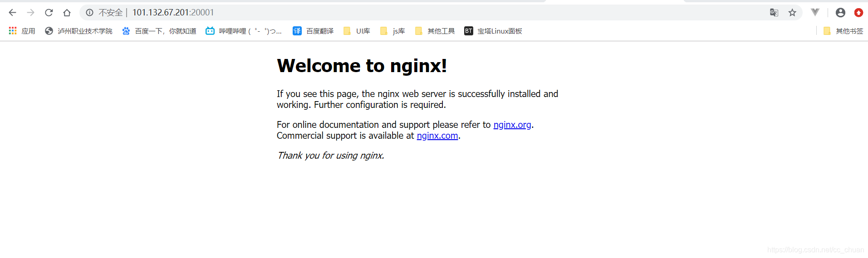The image size is (868, 258).
Task: Expand the UI库 bookmark folder
Action: click(x=357, y=31)
